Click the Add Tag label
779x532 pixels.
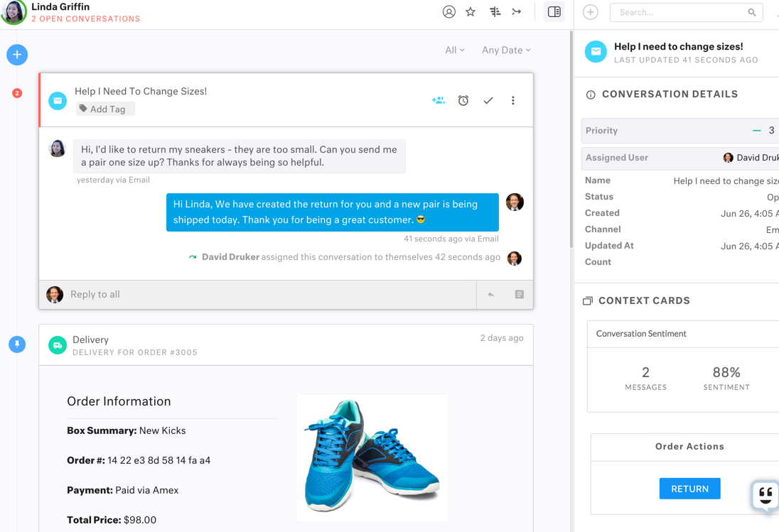[x=106, y=109]
